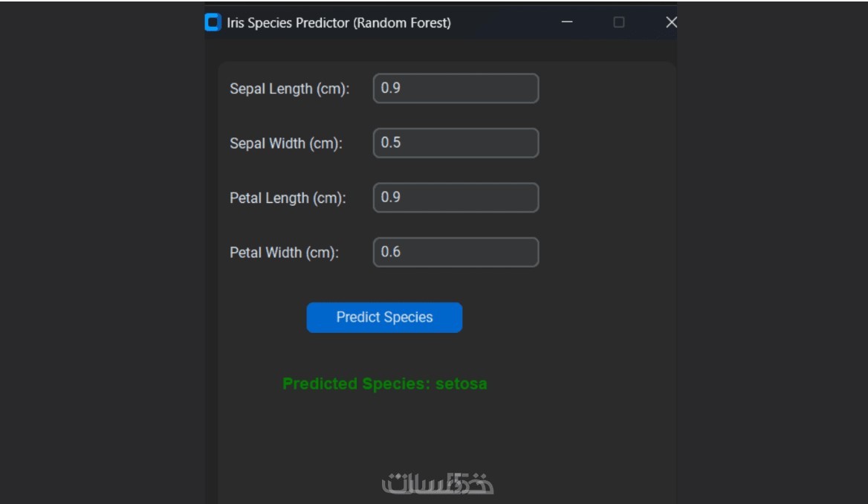Close the Iris Species Predictor window
Image resolution: width=868 pixels, height=504 pixels.
click(670, 22)
